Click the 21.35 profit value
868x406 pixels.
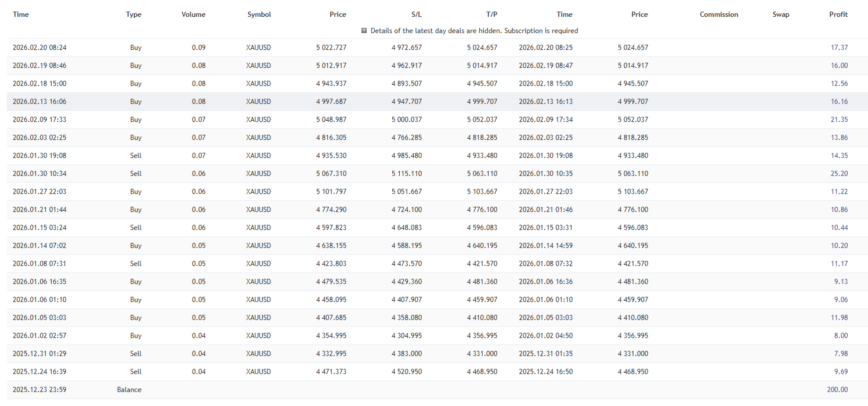click(839, 120)
